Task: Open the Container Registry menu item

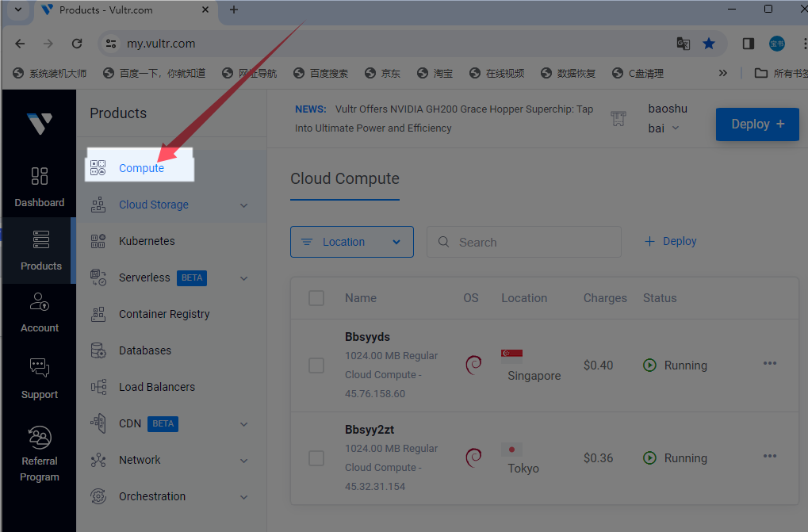Action: (164, 314)
